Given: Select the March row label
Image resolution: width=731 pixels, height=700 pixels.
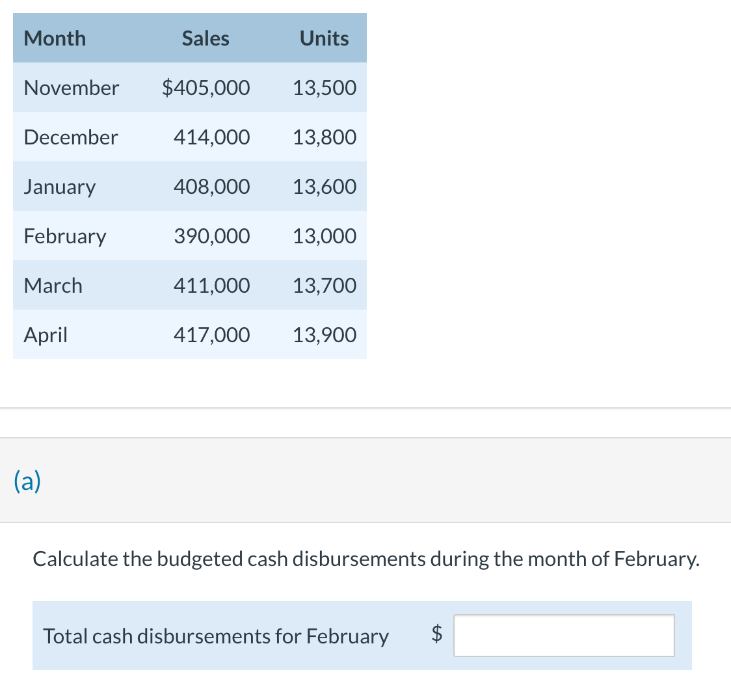Looking at the screenshot, I should pos(53,286).
